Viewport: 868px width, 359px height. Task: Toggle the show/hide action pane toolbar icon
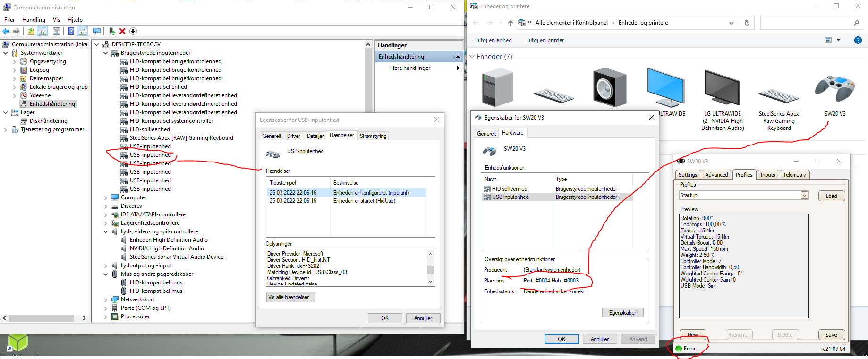point(83,31)
